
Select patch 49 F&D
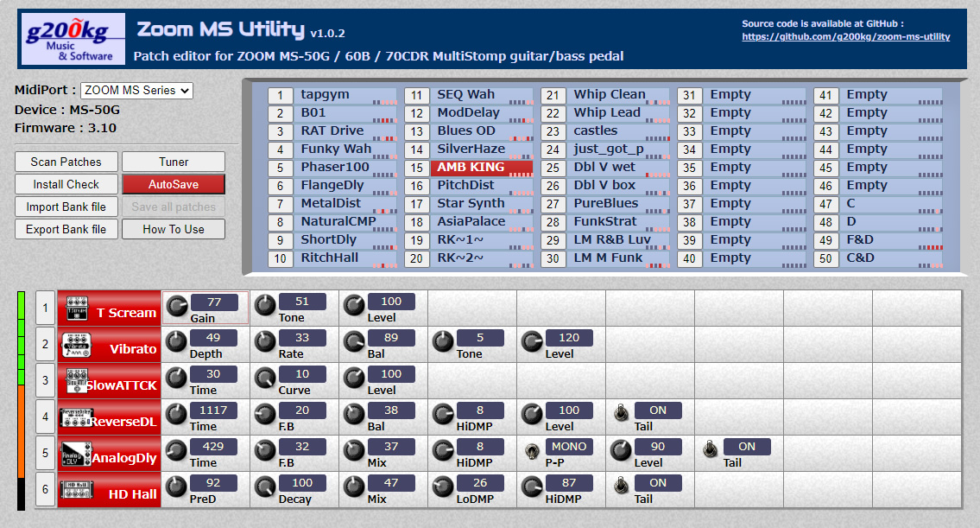pos(891,240)
